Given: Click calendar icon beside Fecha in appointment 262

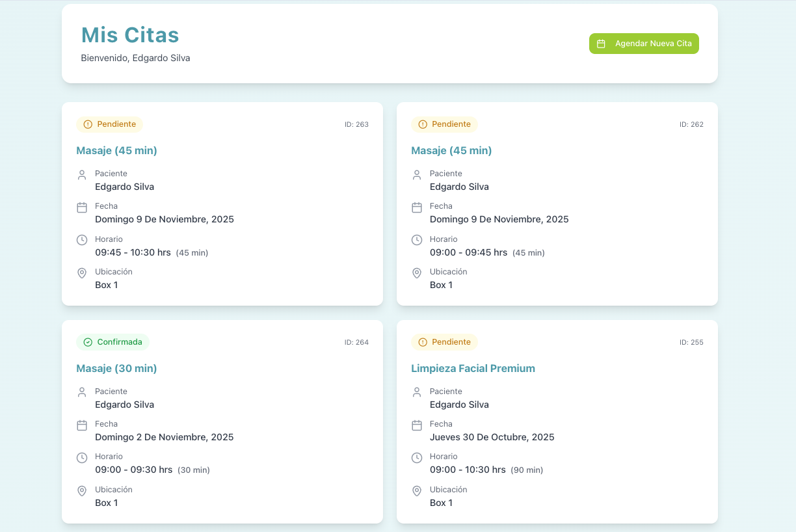Looking at the screenshot, I should (x=417, y=207).
